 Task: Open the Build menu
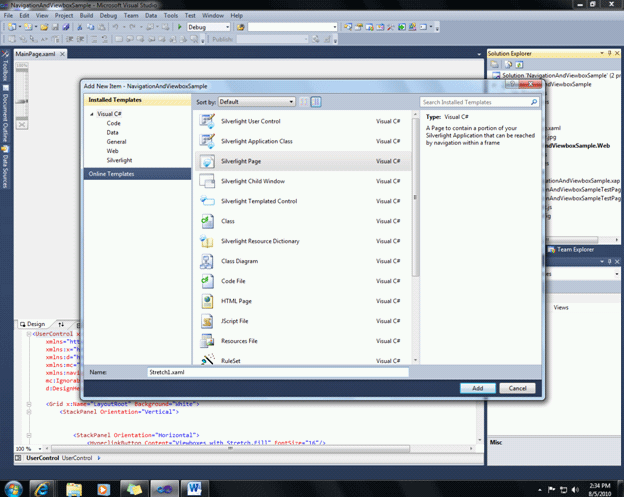[86, 16]
